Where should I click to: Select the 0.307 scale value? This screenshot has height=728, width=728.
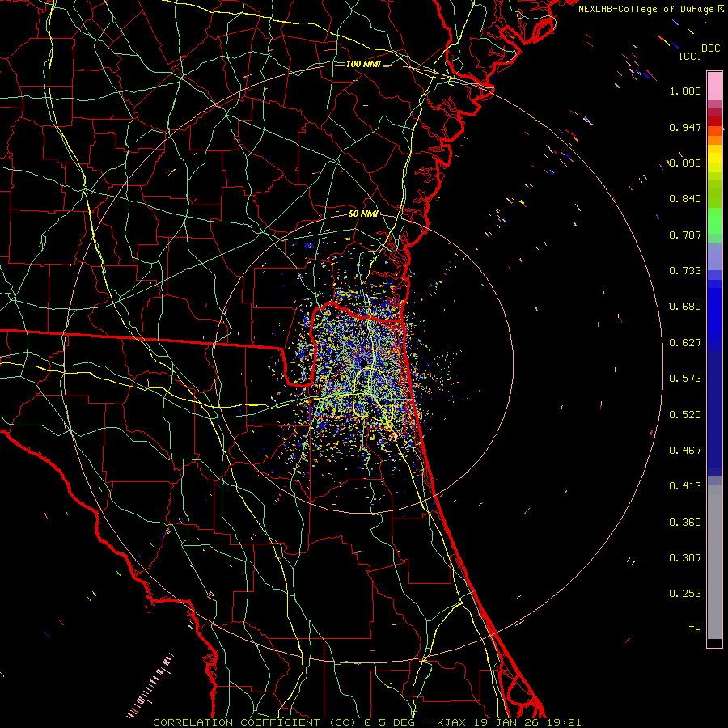tap(685, 558)
